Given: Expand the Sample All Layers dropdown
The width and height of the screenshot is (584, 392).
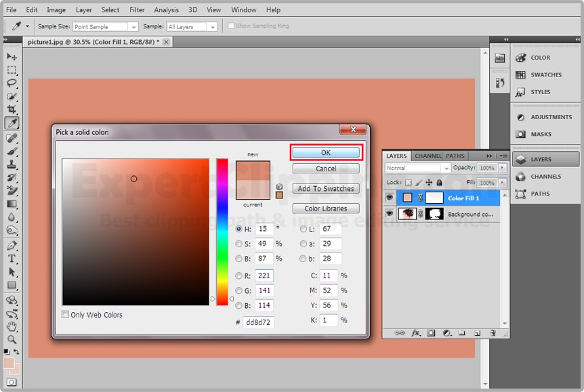Looking at the screenshot, I should (192, 26).
